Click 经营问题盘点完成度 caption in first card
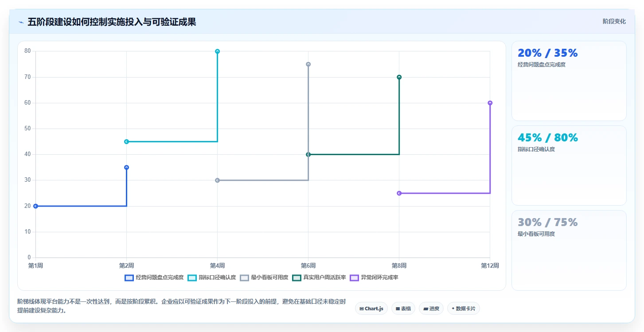Screen dimensions: 644x332 point(542,65)
